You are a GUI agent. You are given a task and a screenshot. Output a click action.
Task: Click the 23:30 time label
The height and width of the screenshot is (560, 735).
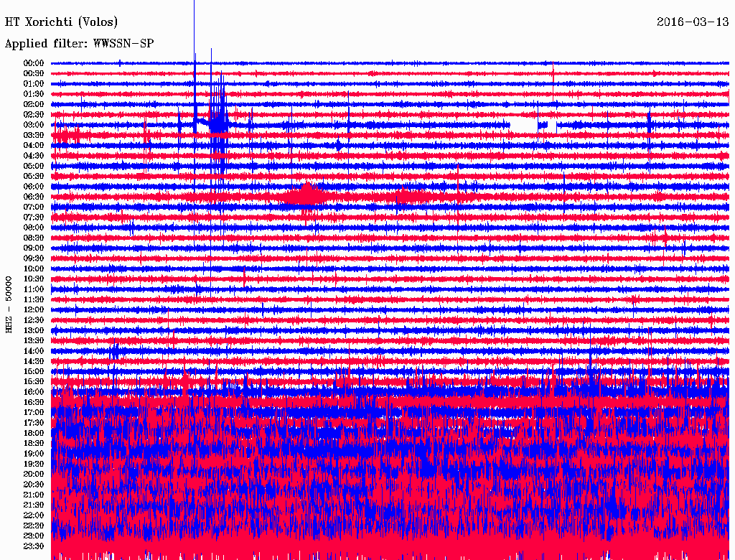pyautogui.click(x=34, y=546)
